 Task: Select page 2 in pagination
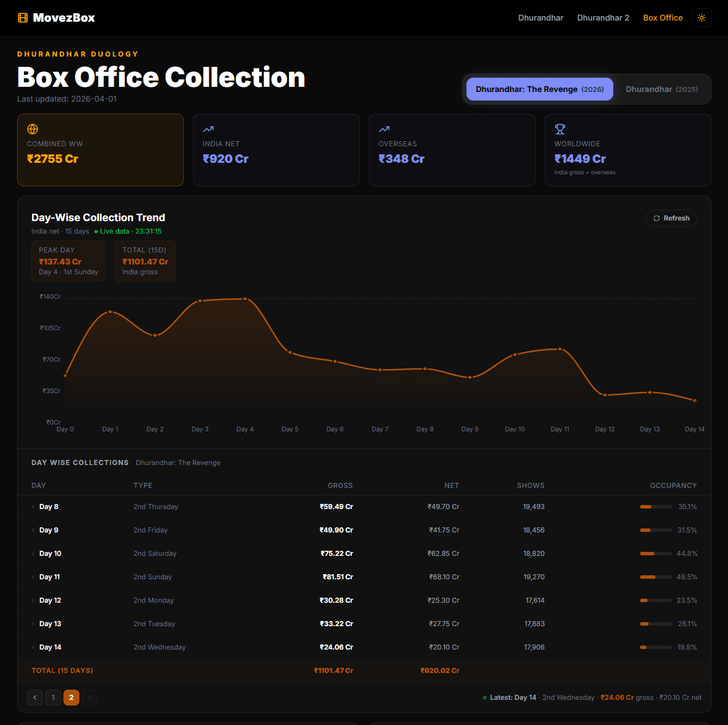[71, 698]
